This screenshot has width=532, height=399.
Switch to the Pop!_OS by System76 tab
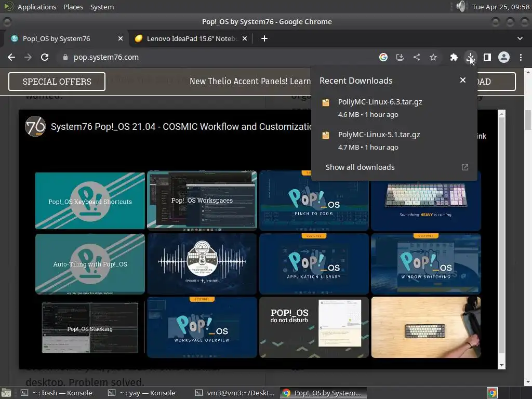click(56, 38)
